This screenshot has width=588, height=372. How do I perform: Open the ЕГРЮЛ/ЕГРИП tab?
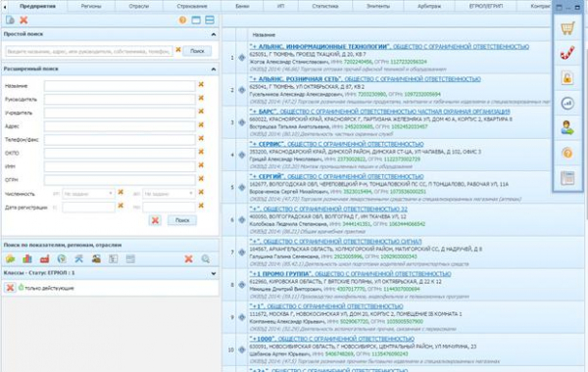pos(486,6)
